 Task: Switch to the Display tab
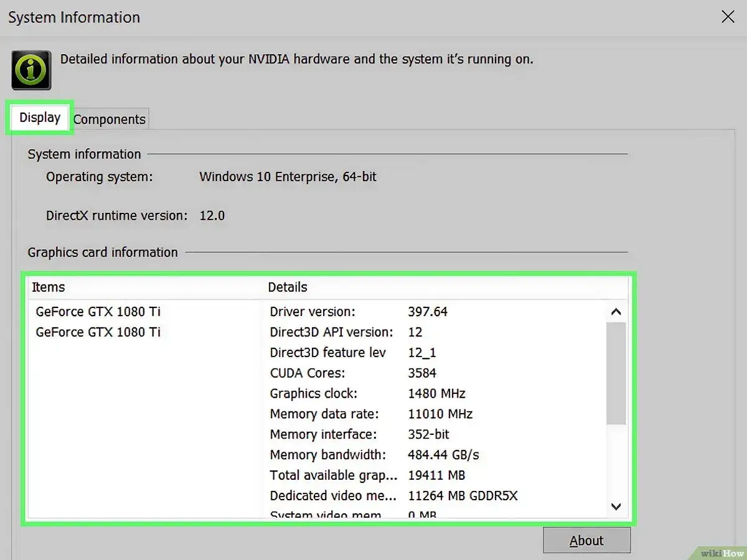click(x=40, y=118)
